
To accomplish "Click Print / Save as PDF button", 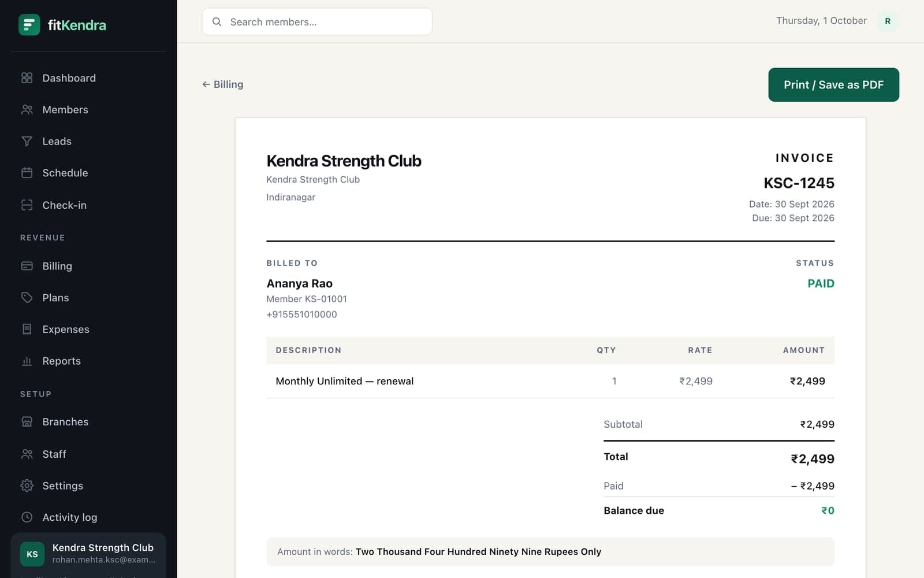I will pos(833,85).
